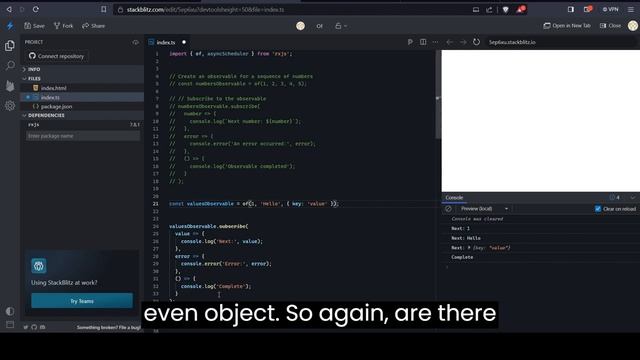Click the format/prettify icon in editor toolbar

pos(410,42)
